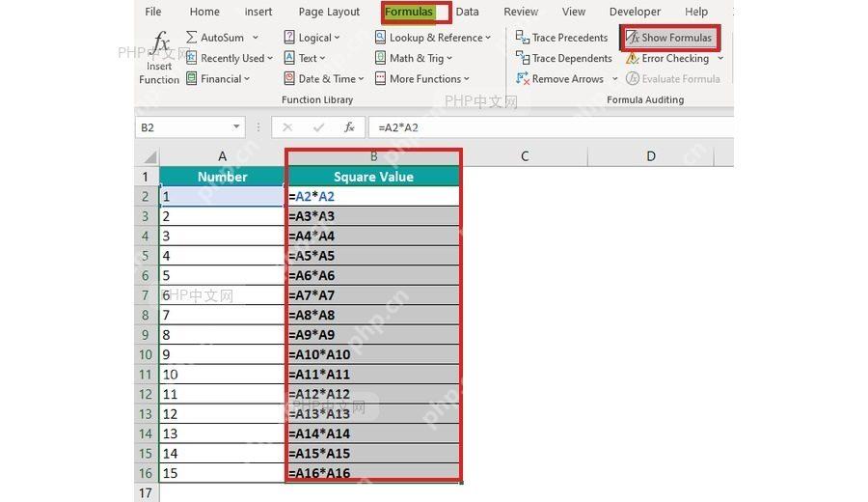Switch to the Insert tab
Image resolution: width=868 pixels, height=502 pixels.
[258, 11]
